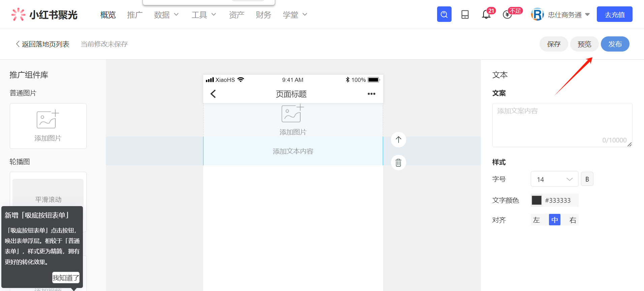Toggle bold text with the B button
This screenshot has width=644, height=291.
[587, 179]
